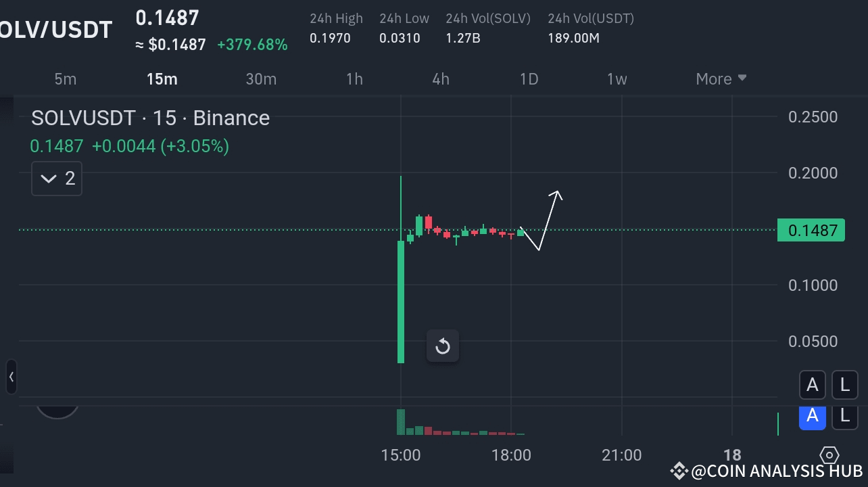Click the chart reload circular-arrow icon
Screen dimensions: 868x487
coord(443,346)
